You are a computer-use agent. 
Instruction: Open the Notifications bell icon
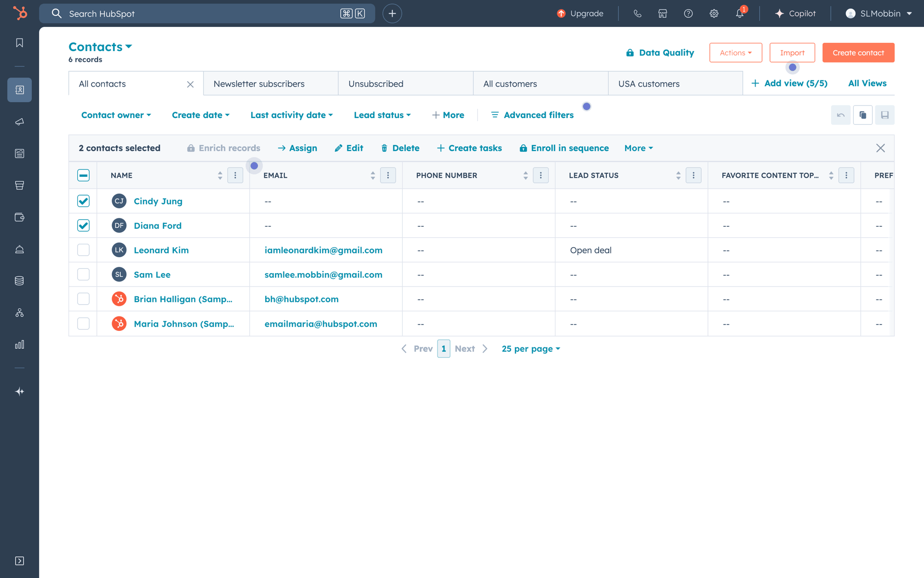click(740, 13)
